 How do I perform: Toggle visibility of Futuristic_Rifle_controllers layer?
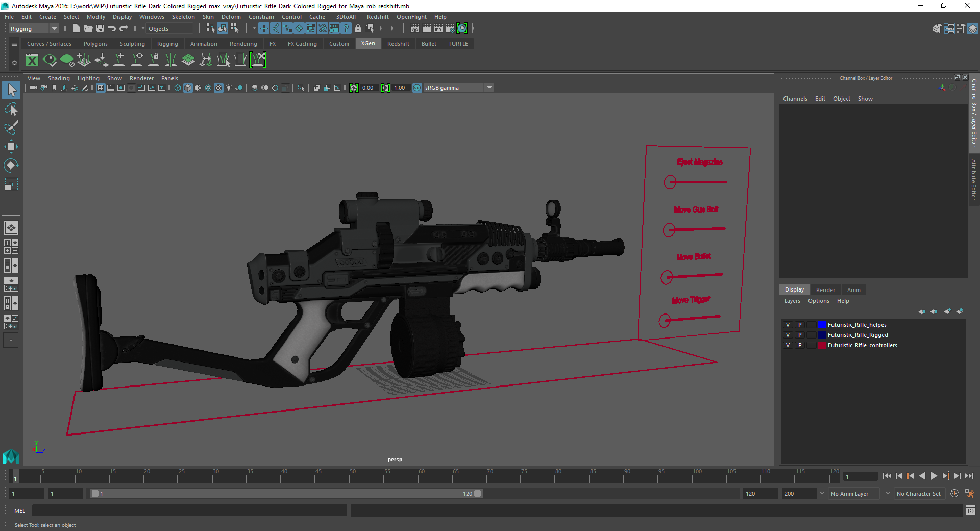(x=788, y=345)
